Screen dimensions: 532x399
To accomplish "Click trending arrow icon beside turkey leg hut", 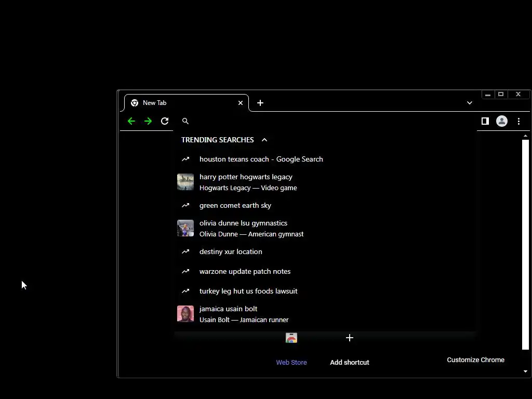I will click(185, 291).
